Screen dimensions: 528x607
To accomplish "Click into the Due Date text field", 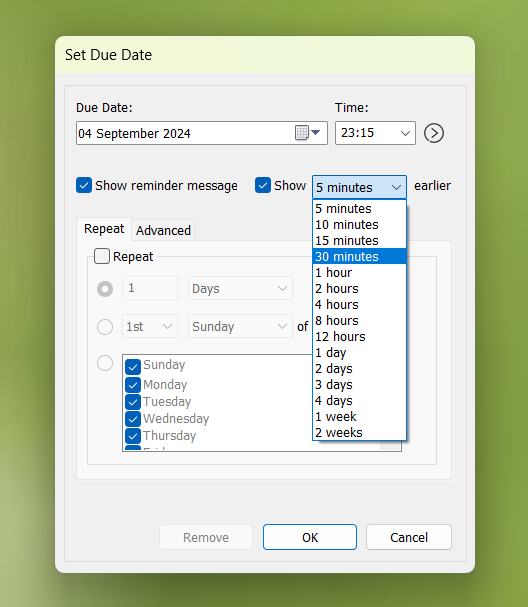I will (x=185, y=133).
